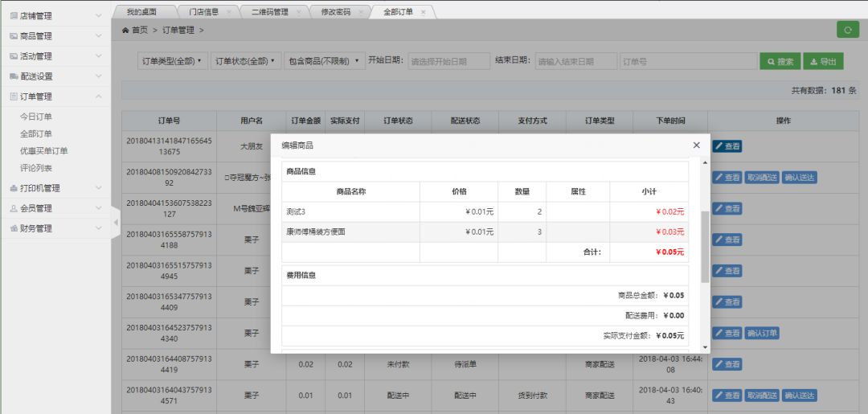Open the 订单类型(全部) dropdown
868x414 pixels.
pyautogui.click(x=172, y=61)
